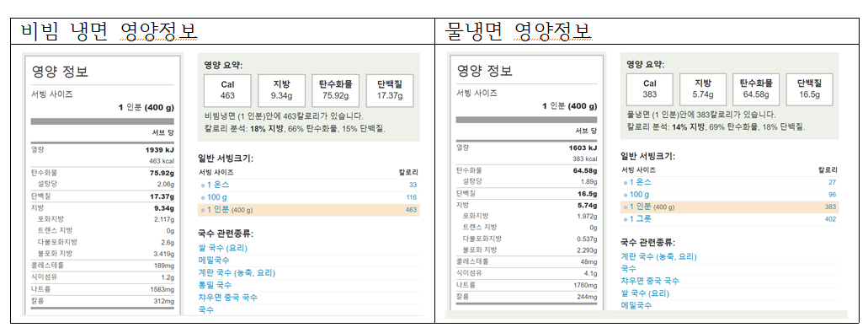Click the 지방 9.34g summary box

282,90
